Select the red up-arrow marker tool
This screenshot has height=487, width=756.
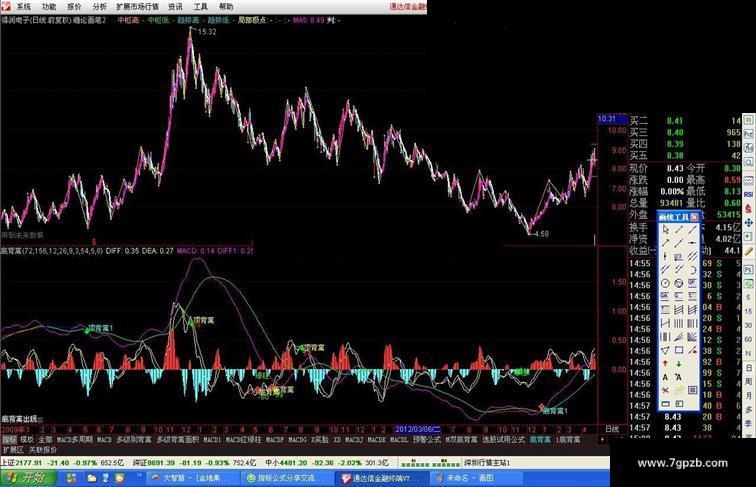(665, 363)
